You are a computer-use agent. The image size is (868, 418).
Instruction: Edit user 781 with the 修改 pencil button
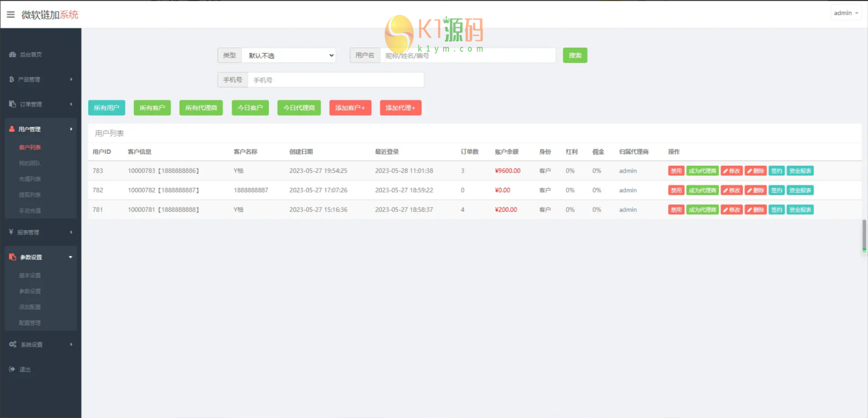coord(732,209)
